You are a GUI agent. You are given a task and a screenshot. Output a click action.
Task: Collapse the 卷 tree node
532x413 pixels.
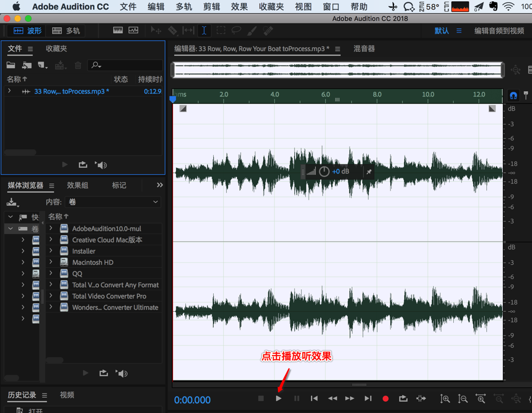[11, 228]
